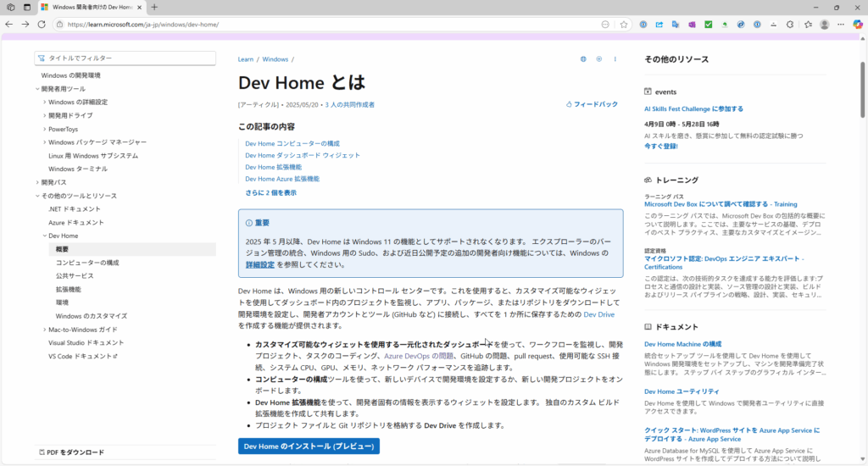Open a new browser tab
Screen dimensions: 868x466
(154, 7)
